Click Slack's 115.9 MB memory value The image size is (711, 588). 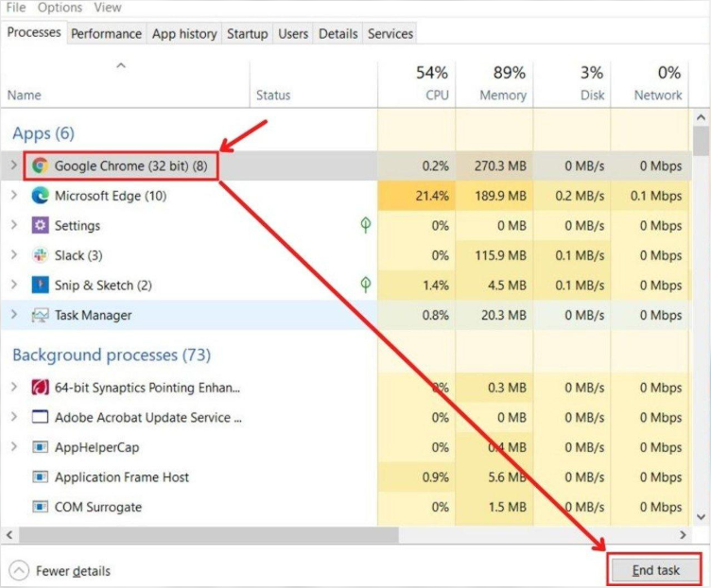pos(500,255)
